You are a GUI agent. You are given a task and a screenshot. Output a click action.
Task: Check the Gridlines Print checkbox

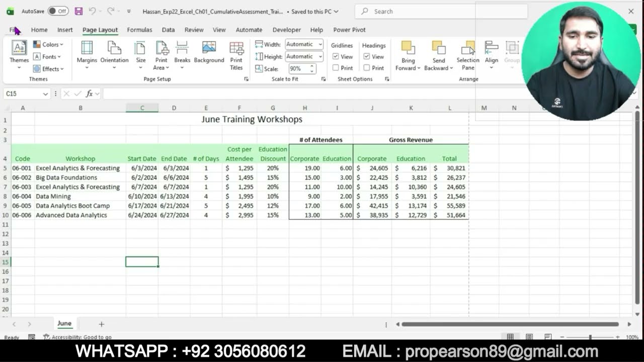point(336,68)
